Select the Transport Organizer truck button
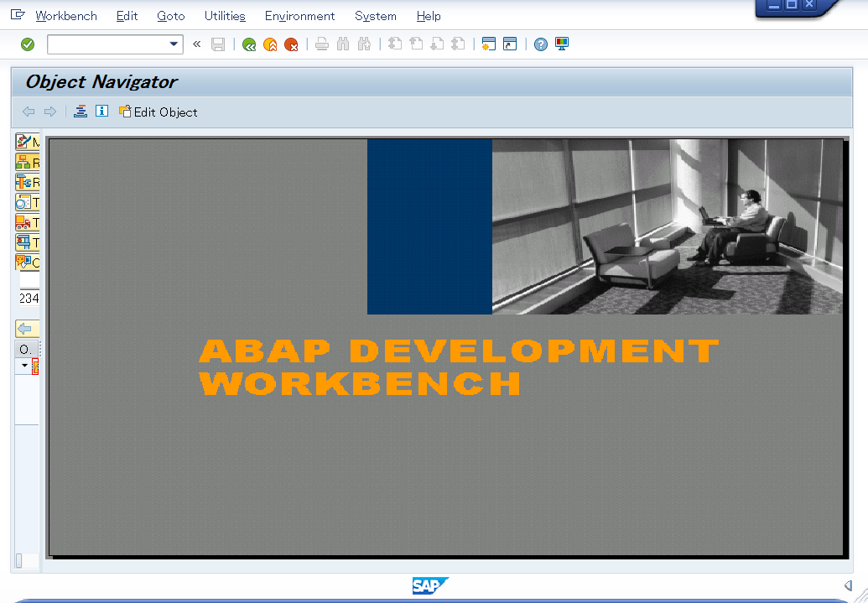This screenshot has height=603, width=868. pyautogui.click(x=27, y=222)
